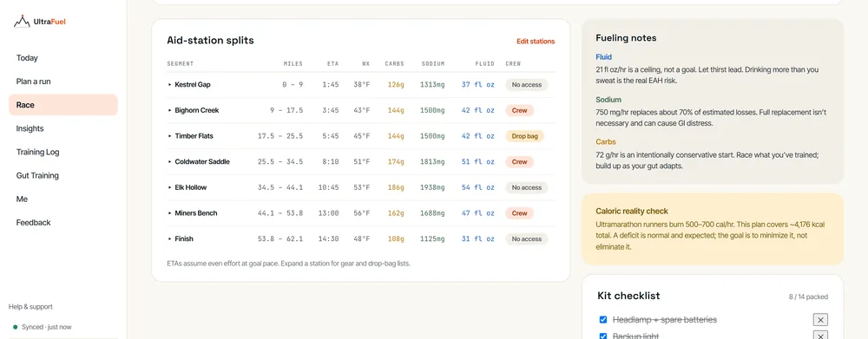Click the Sodium heading in Fueling notes
868x339 pixels.
click(608, 100)
